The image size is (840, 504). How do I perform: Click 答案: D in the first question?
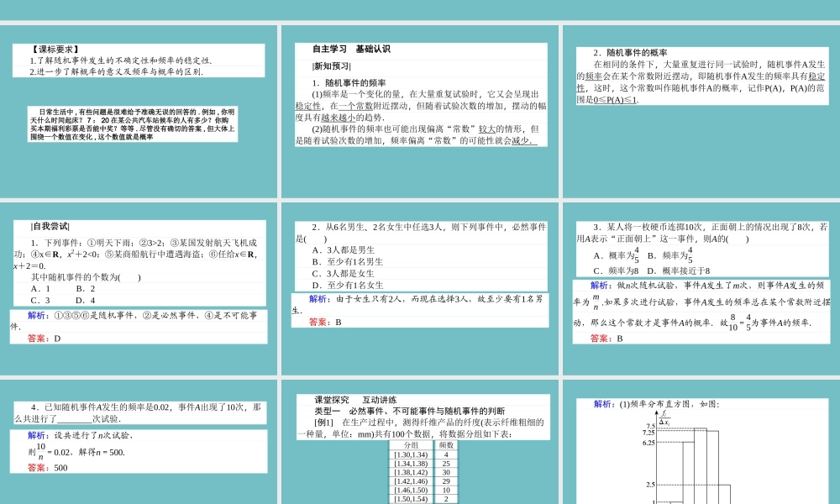coord(44,339)
